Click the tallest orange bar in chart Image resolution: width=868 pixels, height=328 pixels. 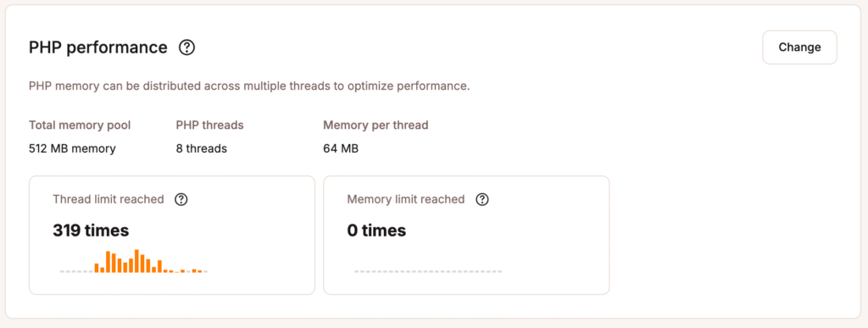tap(136, 261)
